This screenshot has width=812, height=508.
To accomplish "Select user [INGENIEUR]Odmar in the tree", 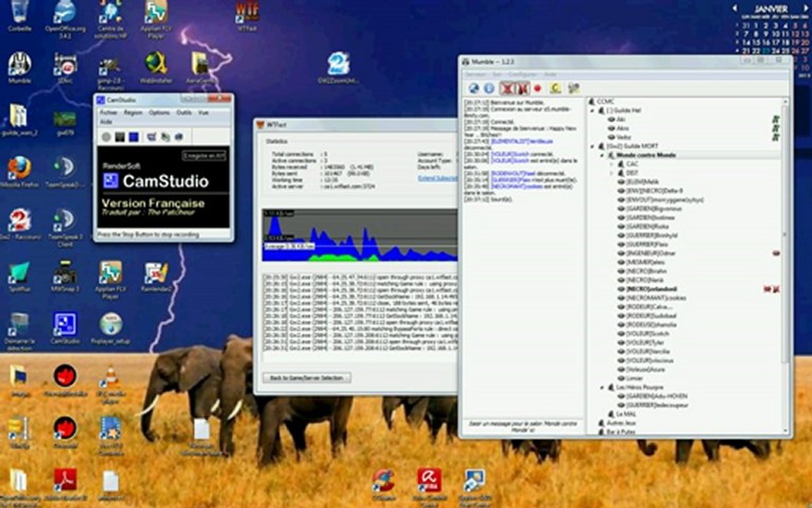I will click(651, 253).
